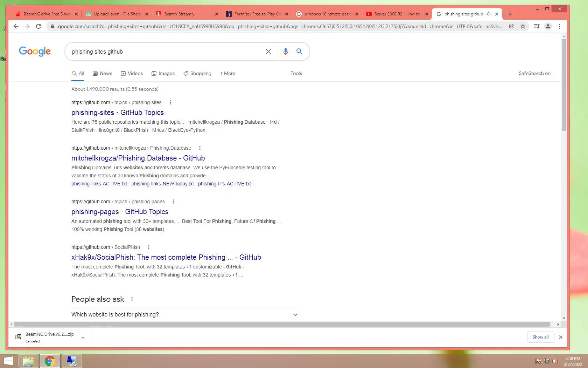Open People also ask options menu
Image resolution: width=588 pixels, height=368 pixels.
tap(132, 299)
